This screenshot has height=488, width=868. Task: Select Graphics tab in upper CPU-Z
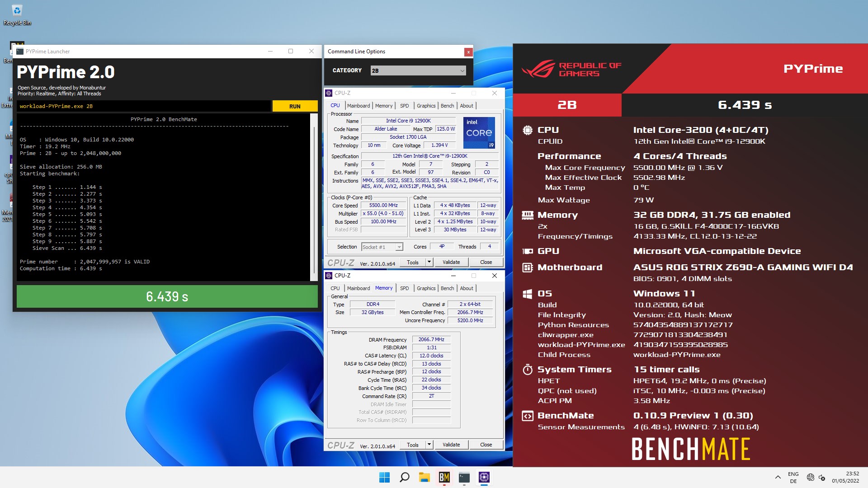click(426, 106)
